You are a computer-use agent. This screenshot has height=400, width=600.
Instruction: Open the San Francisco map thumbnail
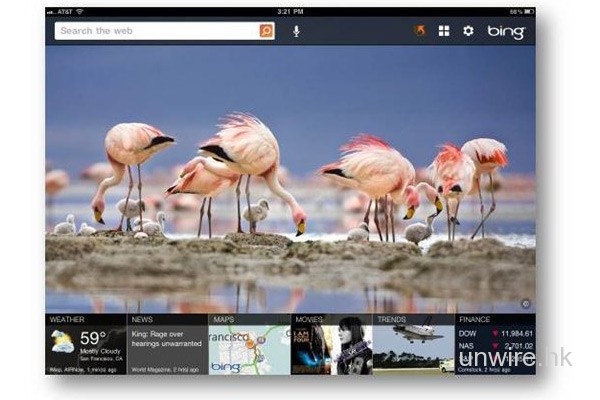[x=249, y=350]
